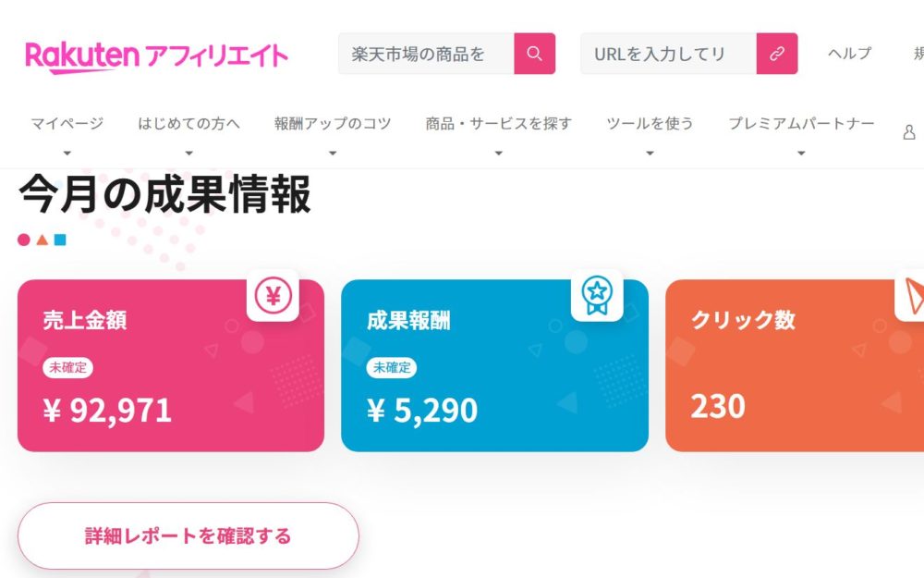Click the yen icon on sales card

pos(273,296)
